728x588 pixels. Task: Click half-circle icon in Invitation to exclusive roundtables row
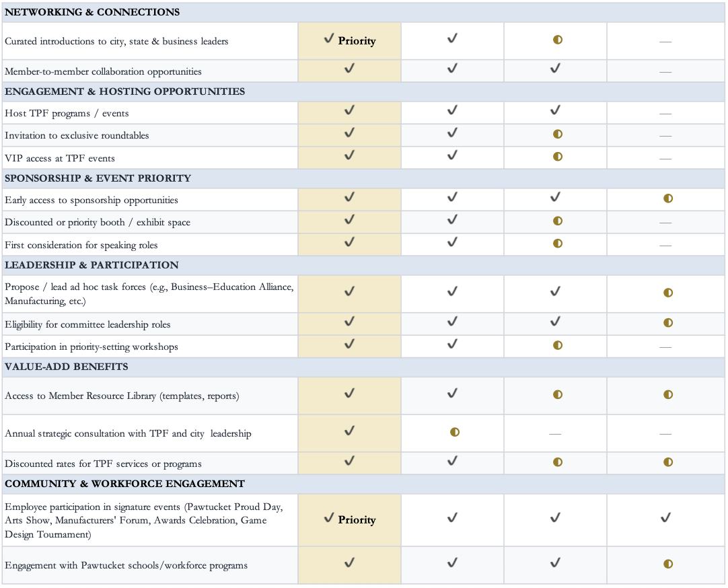coord(558,134)
